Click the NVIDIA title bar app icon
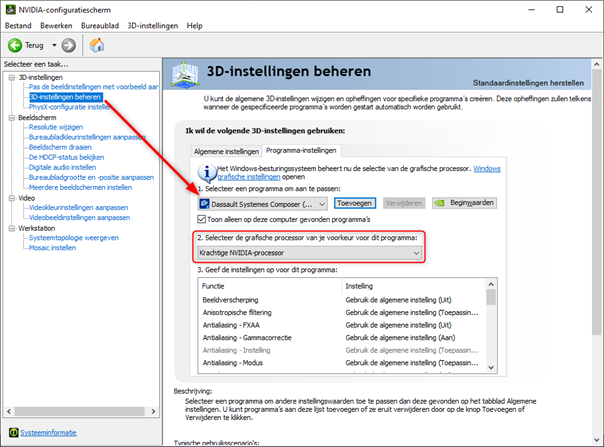604x447 pixels. 10,9
